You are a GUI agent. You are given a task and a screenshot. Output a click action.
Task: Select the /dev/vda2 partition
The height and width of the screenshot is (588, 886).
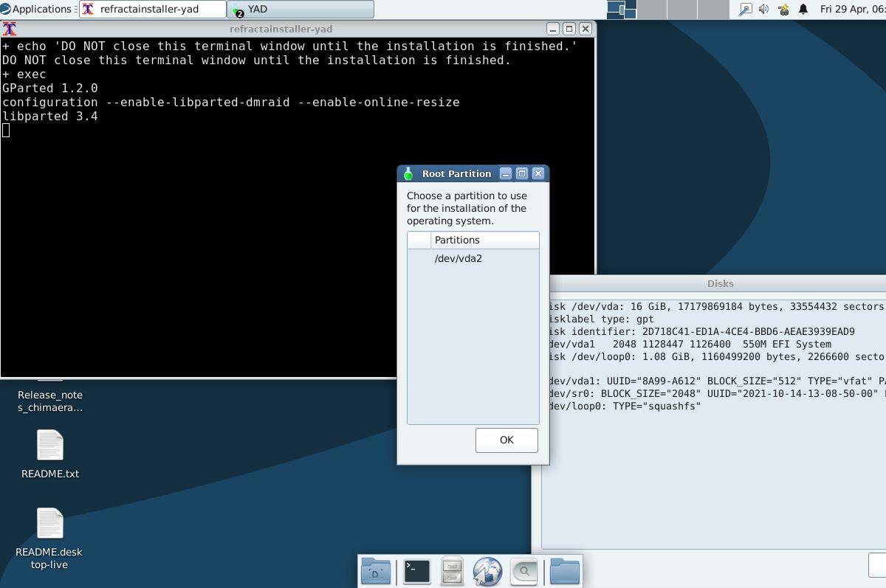(459, 258)
